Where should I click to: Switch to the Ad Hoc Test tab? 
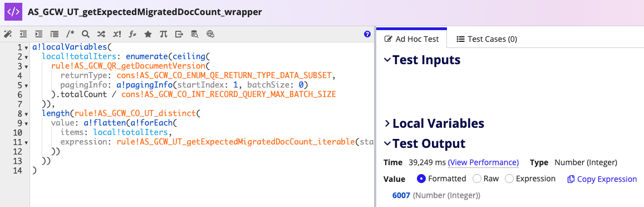411,39
